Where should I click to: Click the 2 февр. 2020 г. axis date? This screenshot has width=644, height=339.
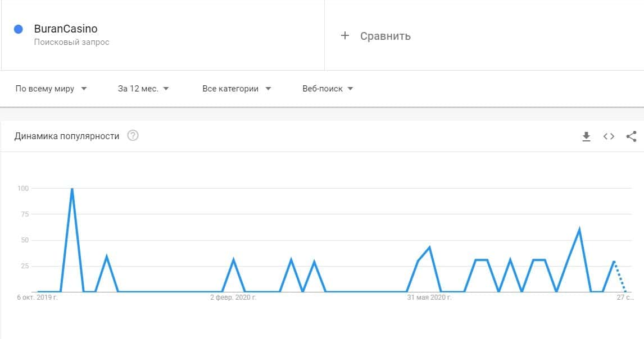point(233,297)
